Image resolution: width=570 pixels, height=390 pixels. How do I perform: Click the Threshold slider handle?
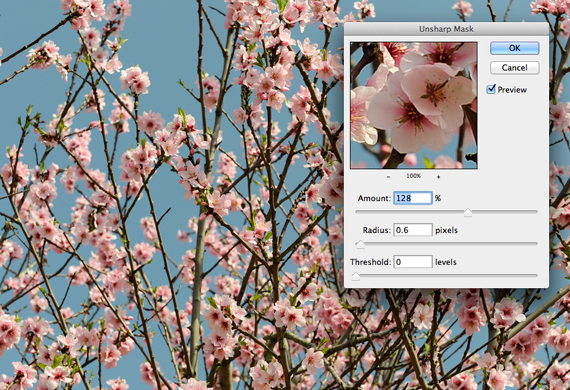(x=356, y=276)
